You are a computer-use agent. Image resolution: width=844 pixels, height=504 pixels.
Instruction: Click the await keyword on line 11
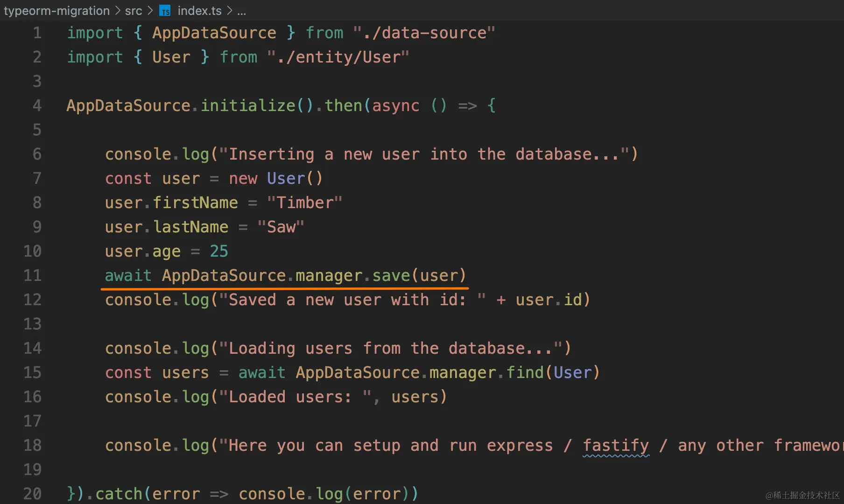click(128, 275)
